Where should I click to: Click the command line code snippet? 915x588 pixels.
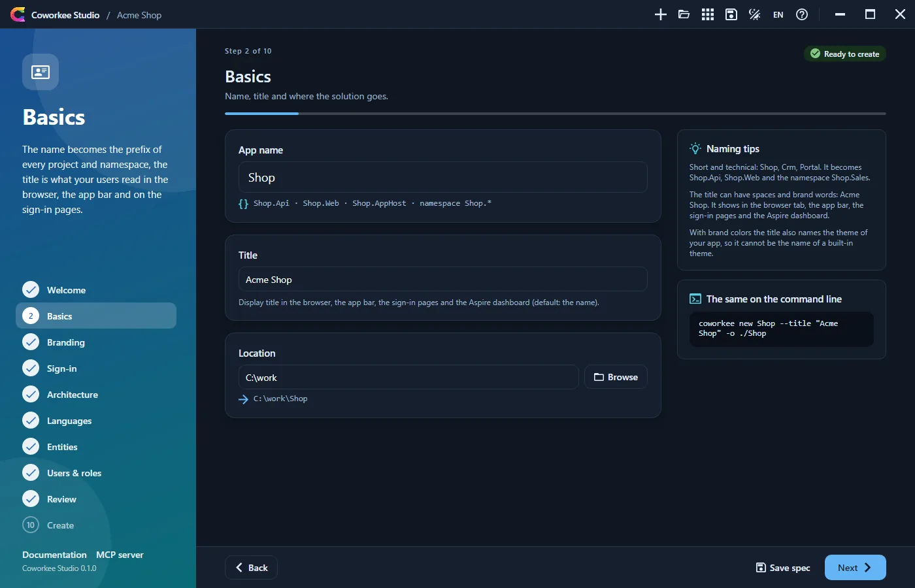point(782,329)
